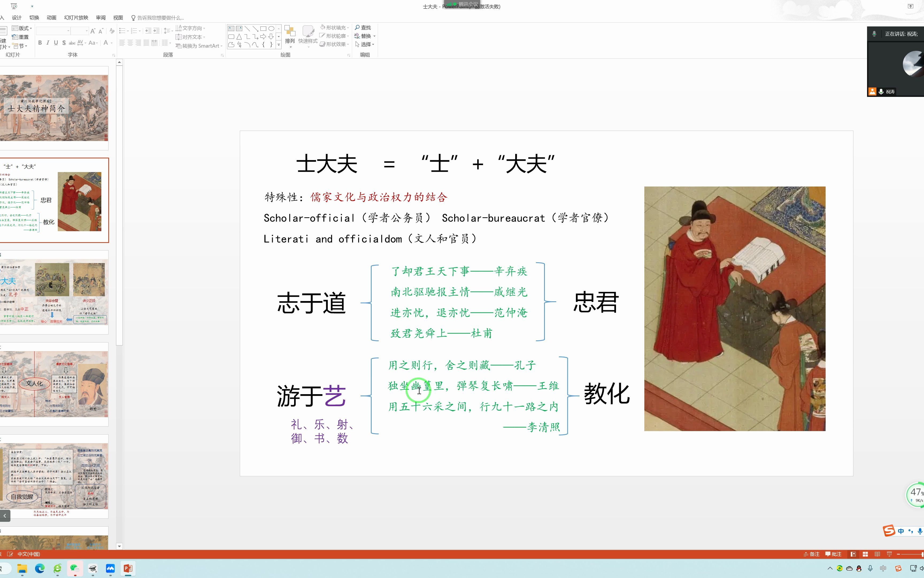
Task: Click the 选择 select button
Action: pyautogui.click(x=365, y=44)
